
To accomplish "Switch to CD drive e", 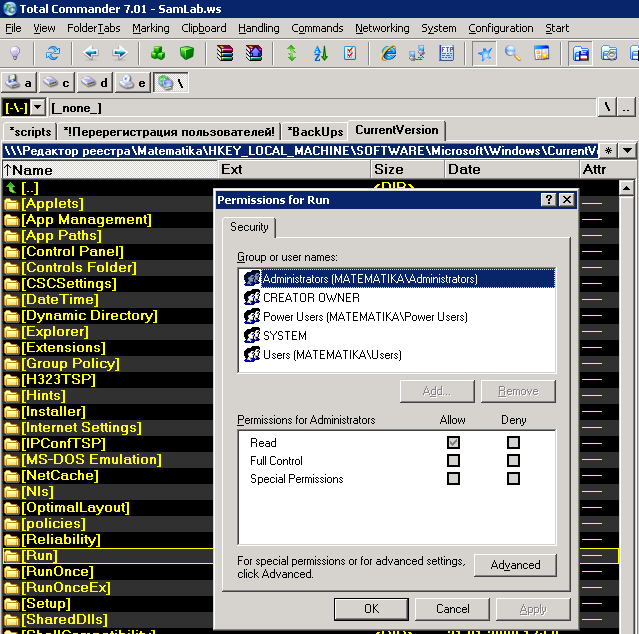I will coord(132,83).
